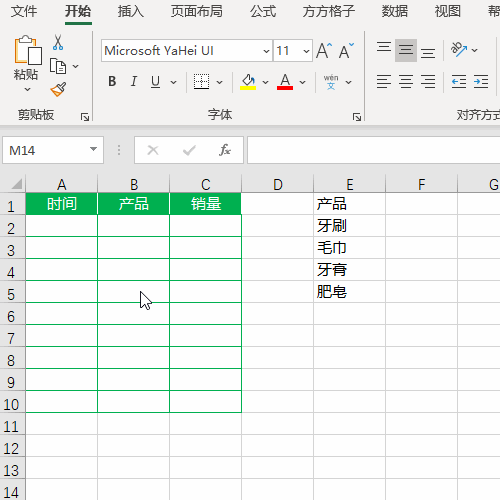500x500 pixels.
Task: Center text horizontally
Action: point(406,82)
